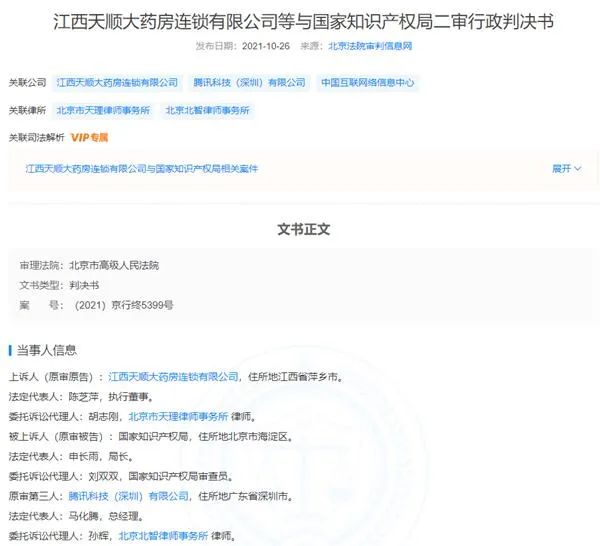Select the line 法定代表人：马化腾
This screenshot has width=600, height=546.
(x=76, y=516)
